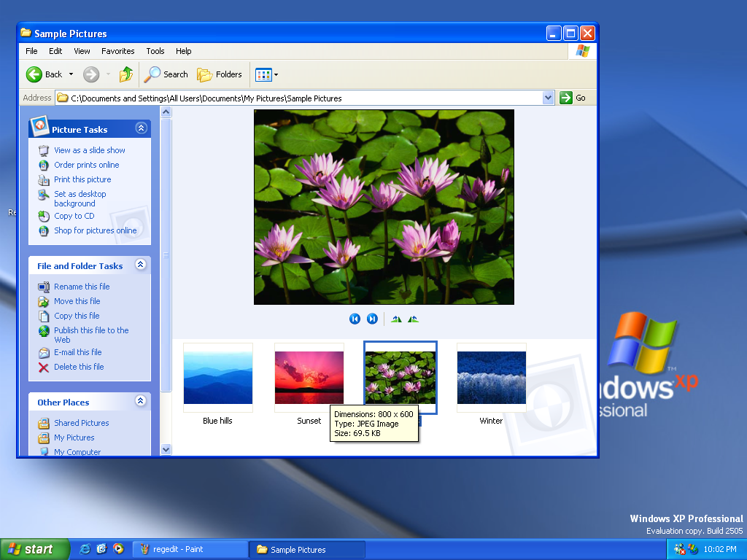The height and width of the screenshot is (560, 747).
Task: Select the Blue hills thumbnail
Action: click(217, 378)
